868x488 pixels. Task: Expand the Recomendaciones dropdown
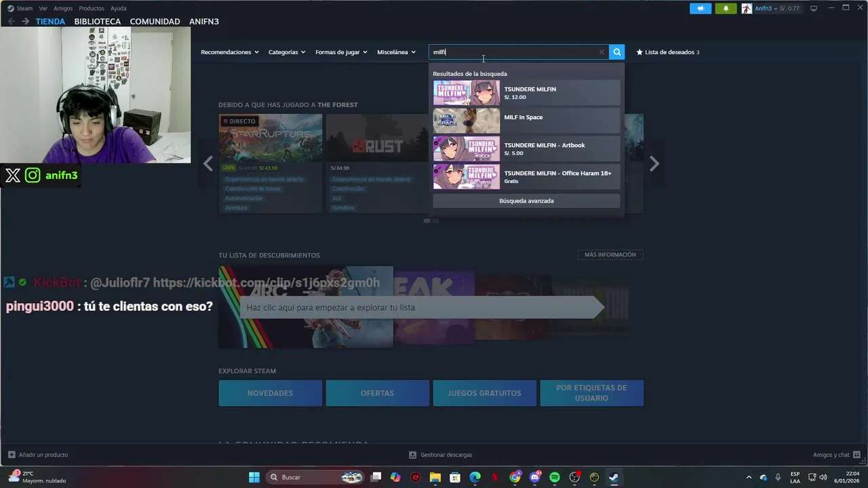point(230,52)
